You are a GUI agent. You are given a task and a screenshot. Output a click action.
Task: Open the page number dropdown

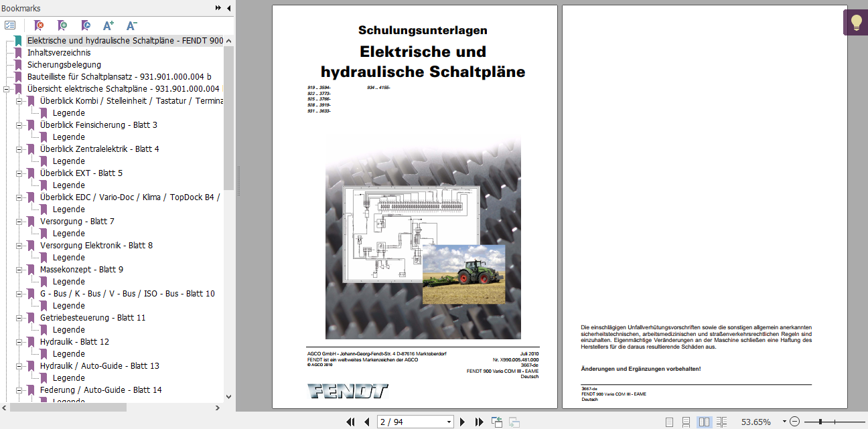click(449, 422)
